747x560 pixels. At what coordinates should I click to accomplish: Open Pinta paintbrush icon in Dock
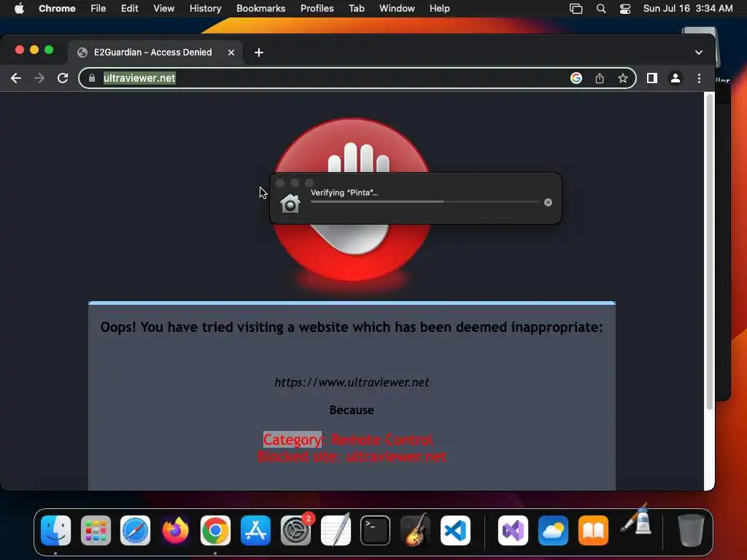(636, 520)
